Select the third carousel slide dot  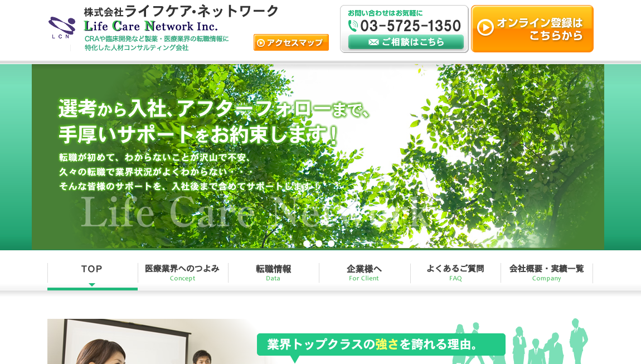tap(331, 244)
